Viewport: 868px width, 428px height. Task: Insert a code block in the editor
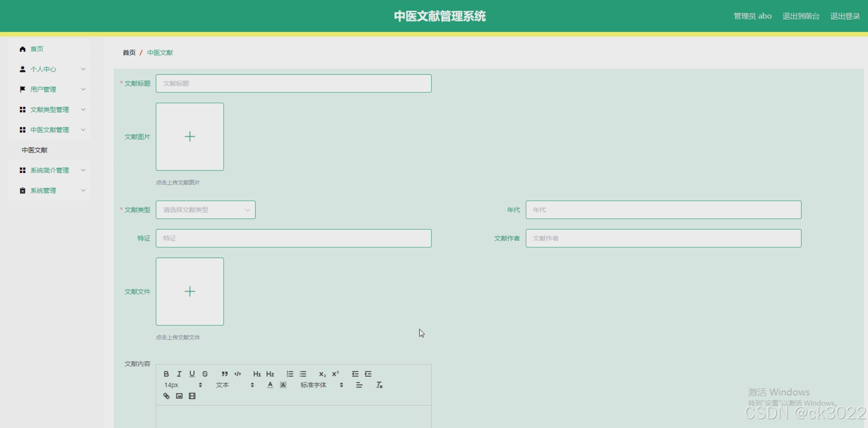237,374
